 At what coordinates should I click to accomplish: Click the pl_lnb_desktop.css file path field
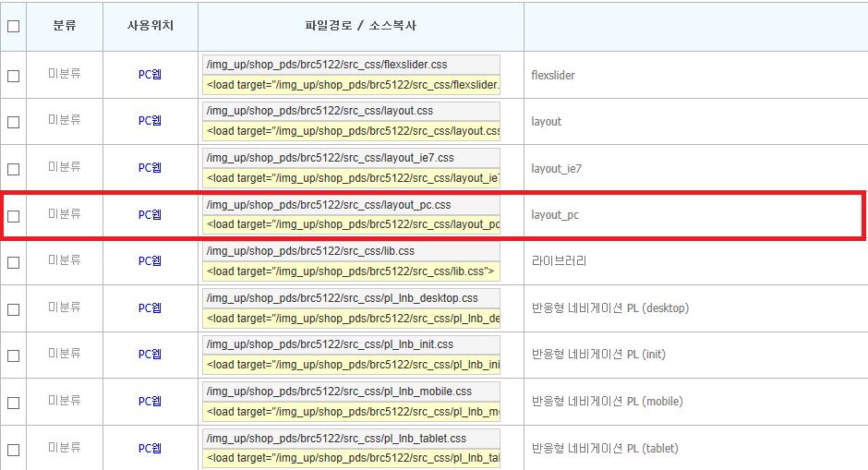point(352,298)
